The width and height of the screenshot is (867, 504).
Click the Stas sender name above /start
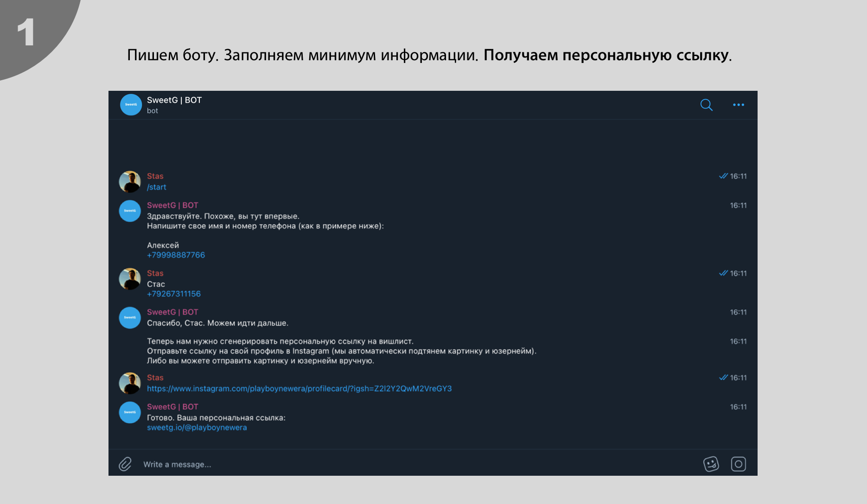pyautogui.click(x=155, y=176)
